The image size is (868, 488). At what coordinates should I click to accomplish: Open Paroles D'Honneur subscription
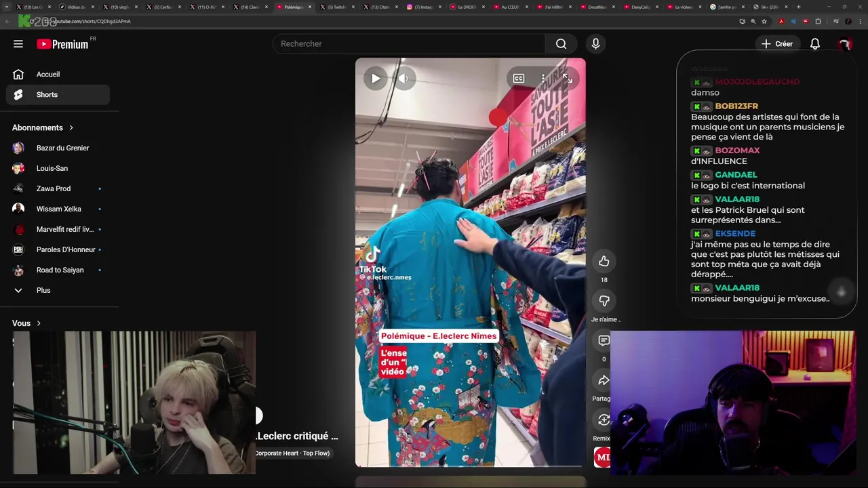58,249
